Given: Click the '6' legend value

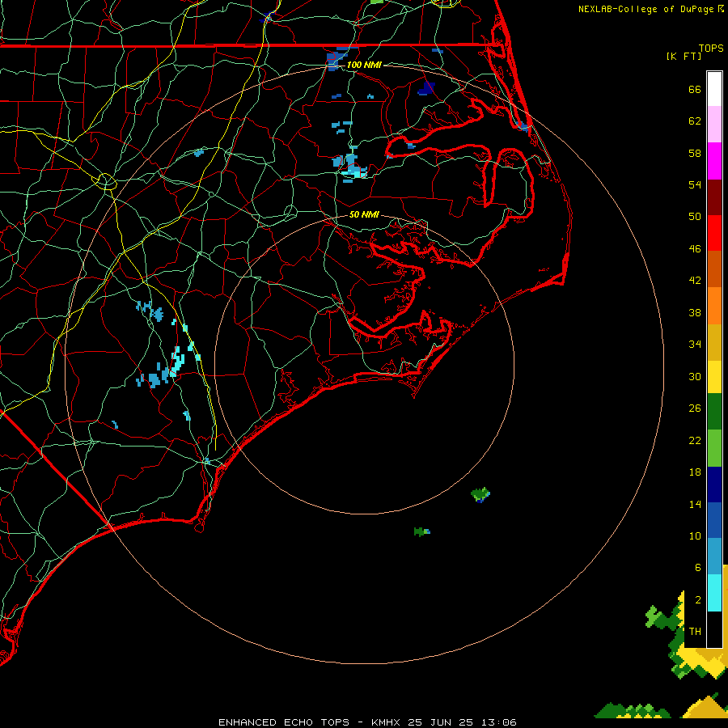Looking at the screenshot, I should point(697,567).
